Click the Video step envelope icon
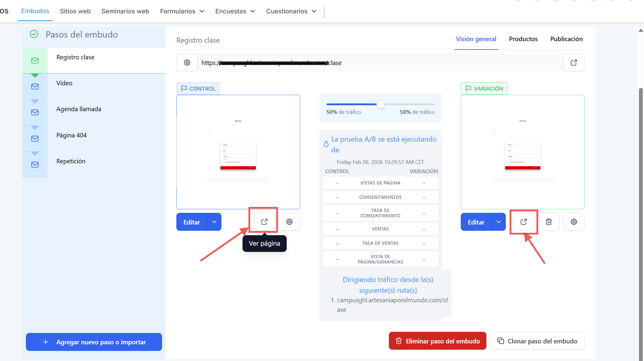The height and width of the screenshot is (361, 644). tap(35, 86)
